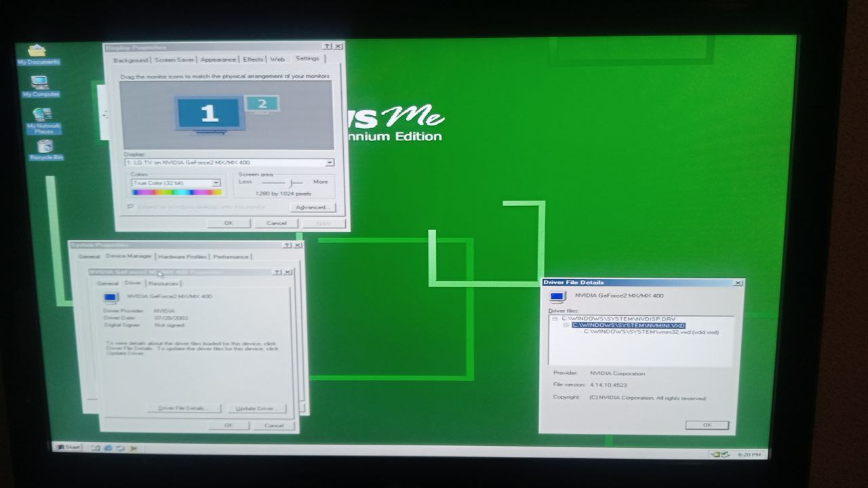Click the file version 4.14.10.4523 text
The image size is (868, 488).
[x=608, y=385]
